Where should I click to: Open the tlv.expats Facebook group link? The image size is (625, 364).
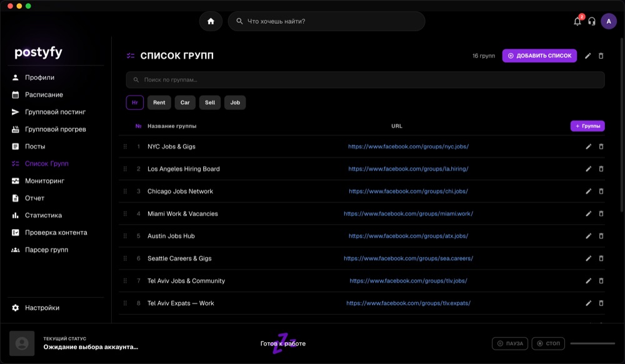coord(408,303)
